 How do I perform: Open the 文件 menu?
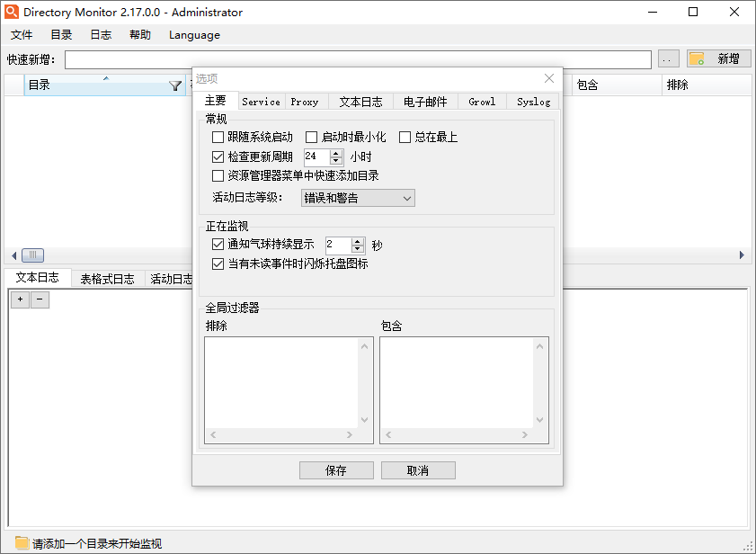22,35
